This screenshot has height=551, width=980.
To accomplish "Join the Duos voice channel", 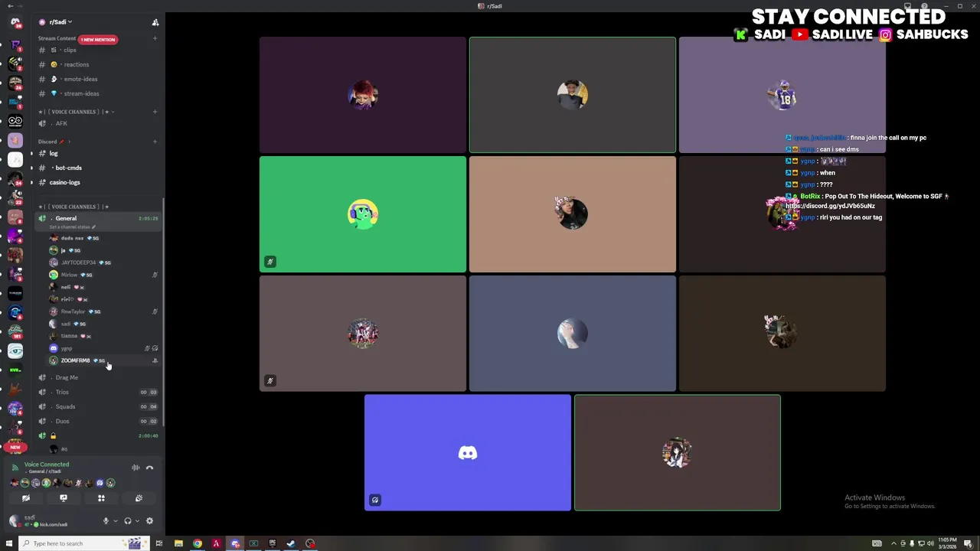I will point(98,421).
